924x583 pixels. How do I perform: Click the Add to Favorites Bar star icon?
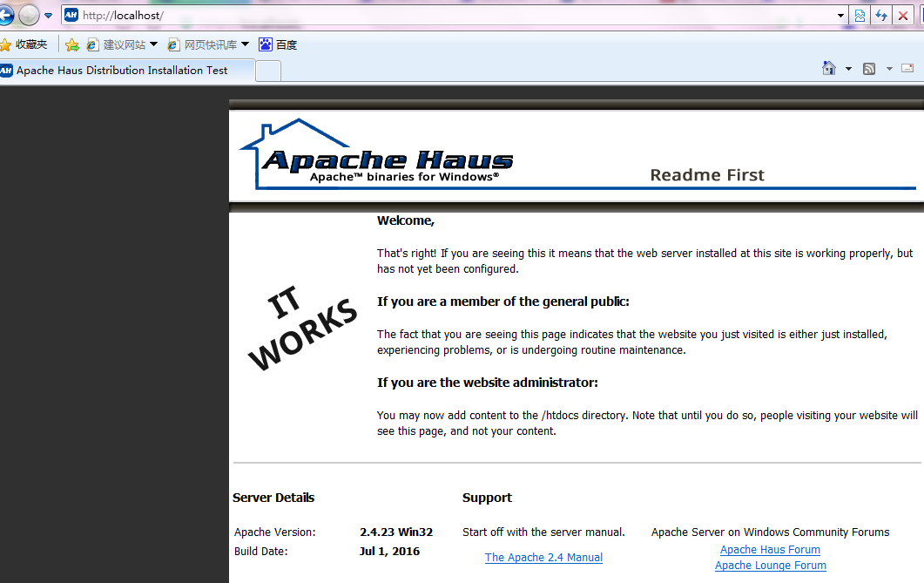[72, 44]
